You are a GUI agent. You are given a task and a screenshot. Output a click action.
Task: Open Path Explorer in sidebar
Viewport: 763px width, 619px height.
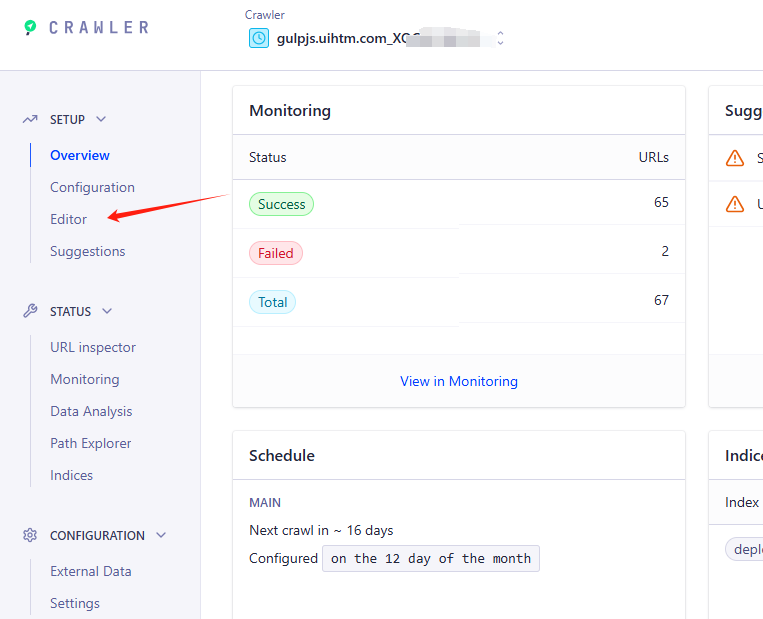point(91,443)
